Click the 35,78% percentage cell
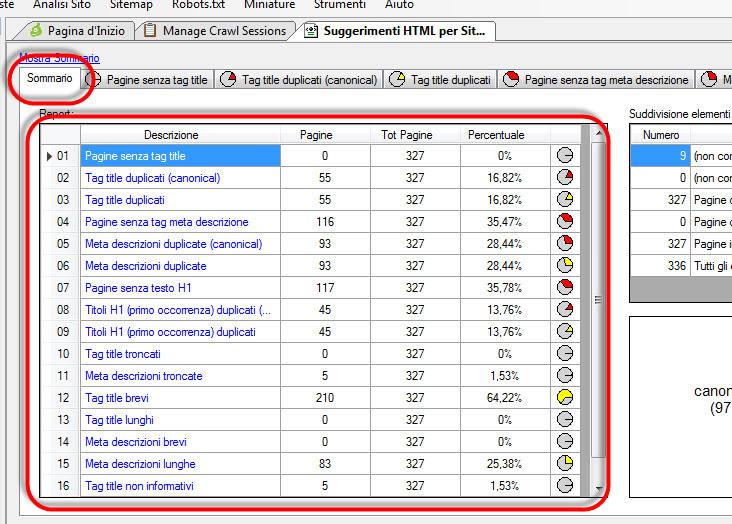The width and height of the screenshot is (732, 524). [505, 288]
